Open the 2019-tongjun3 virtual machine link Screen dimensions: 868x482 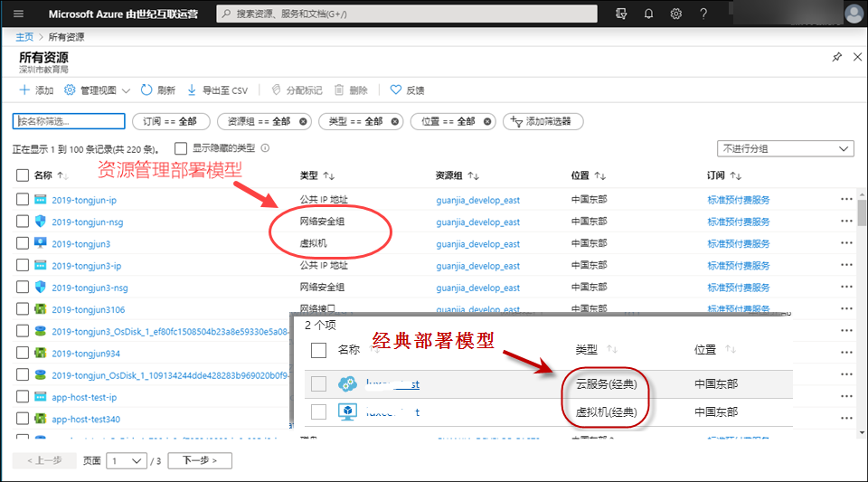point(81,244)
